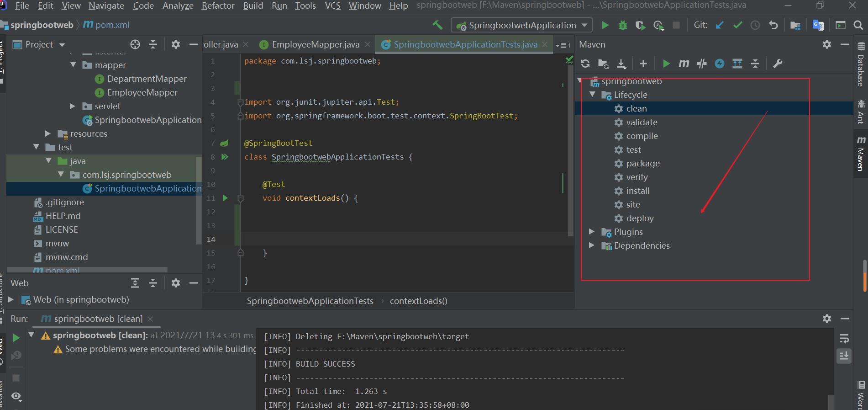The height and width of the screenshot is (410, 868).
Task: Download sources and documentation in Maven toolbar
Action: (621, 64)
